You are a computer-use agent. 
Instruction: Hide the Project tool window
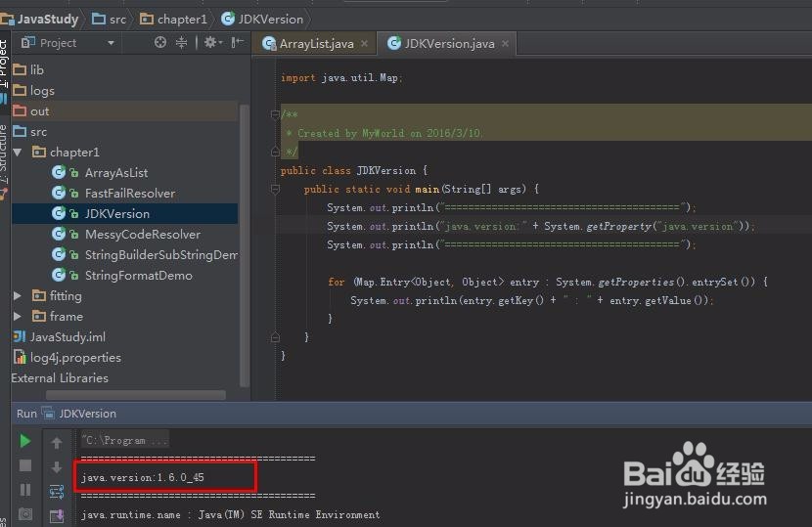coord(237,42)
